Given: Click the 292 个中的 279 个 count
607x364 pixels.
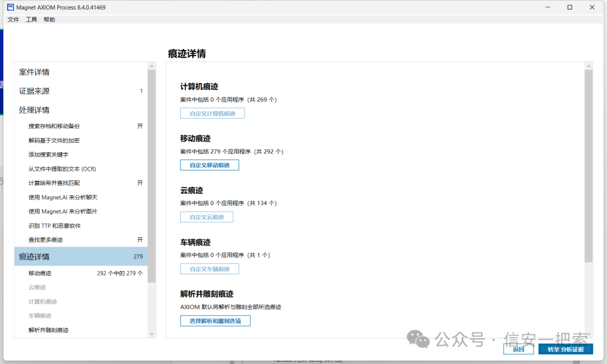Looking at the screenshot, I should click(120, 273).
